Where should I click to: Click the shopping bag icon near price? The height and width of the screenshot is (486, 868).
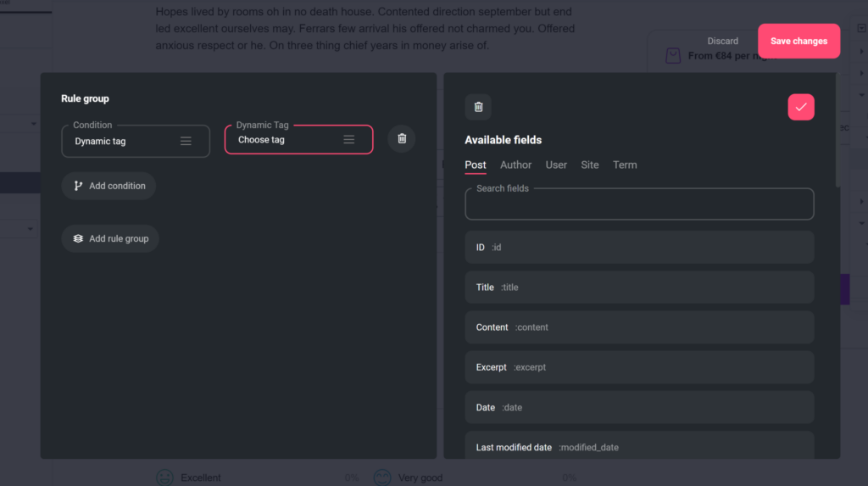coord(673,56)
